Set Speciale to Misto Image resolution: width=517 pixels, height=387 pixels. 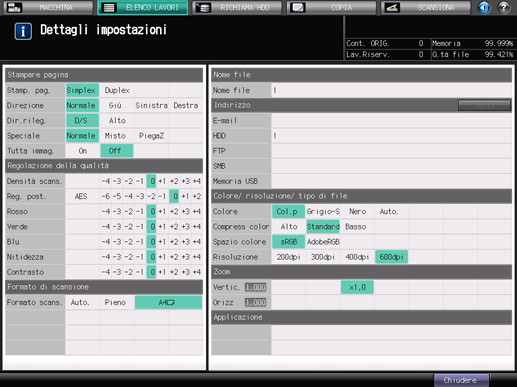pyautogui.click(x=117, y=136)
